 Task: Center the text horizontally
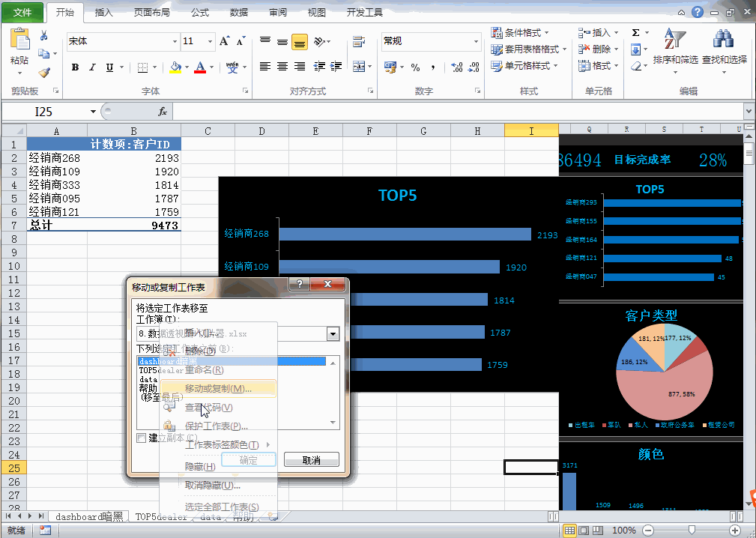coord(282,66)
